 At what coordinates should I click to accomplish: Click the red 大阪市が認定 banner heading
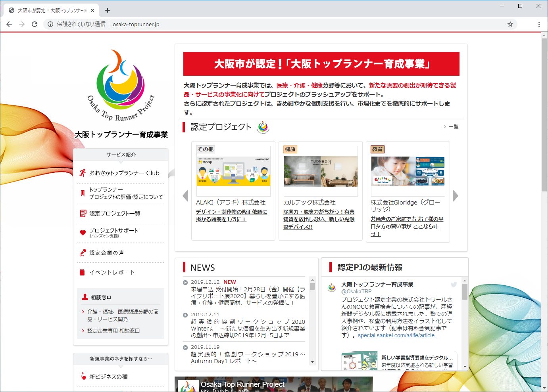[321, 64]
